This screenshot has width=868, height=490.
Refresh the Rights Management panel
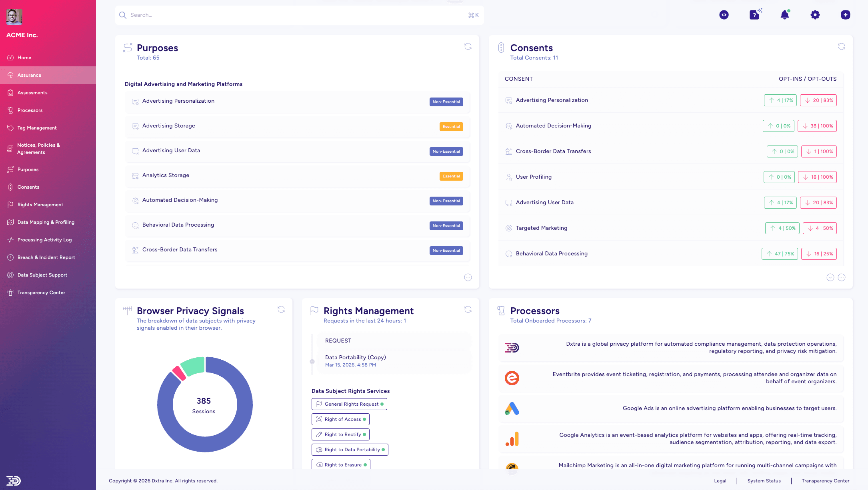tap(468, 309)
